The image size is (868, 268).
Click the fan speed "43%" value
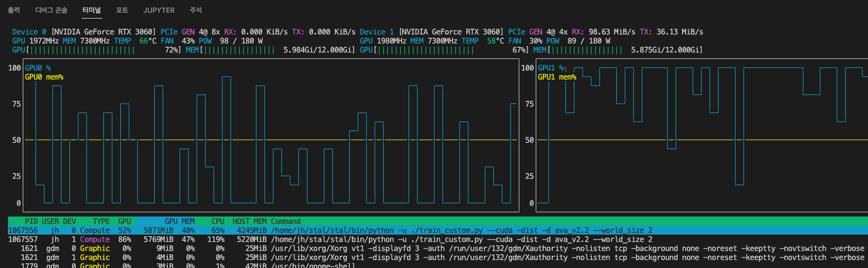[188, 41]
